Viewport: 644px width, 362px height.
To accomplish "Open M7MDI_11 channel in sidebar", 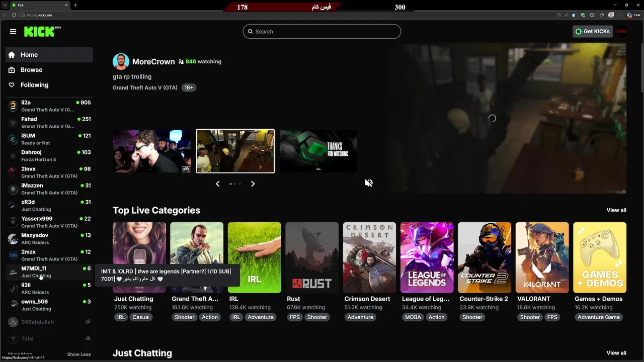I will (x=49, y=271).
